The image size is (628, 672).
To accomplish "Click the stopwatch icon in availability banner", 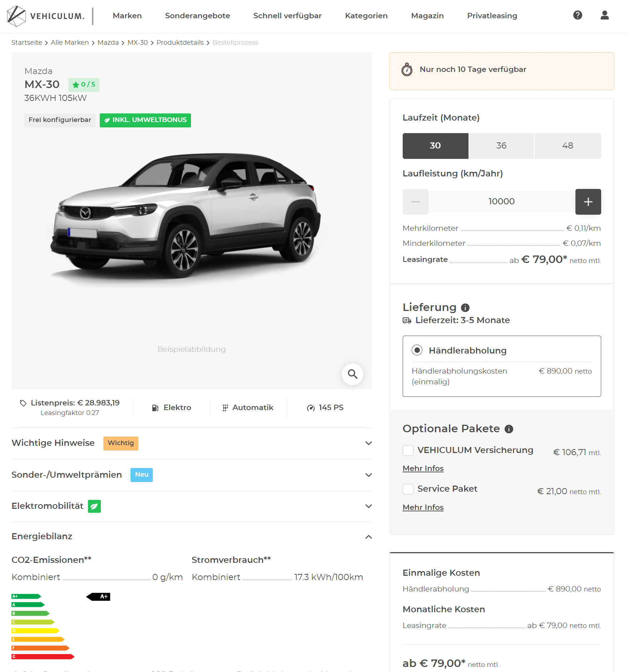I will 407,69.
